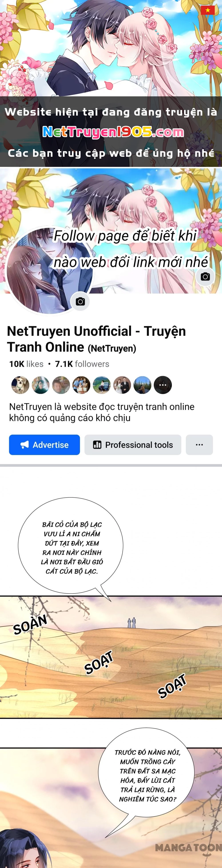Screen dimensions: 222x868
Task: Open the NetTruyen1905.com website link
Action: pos(113,132)
